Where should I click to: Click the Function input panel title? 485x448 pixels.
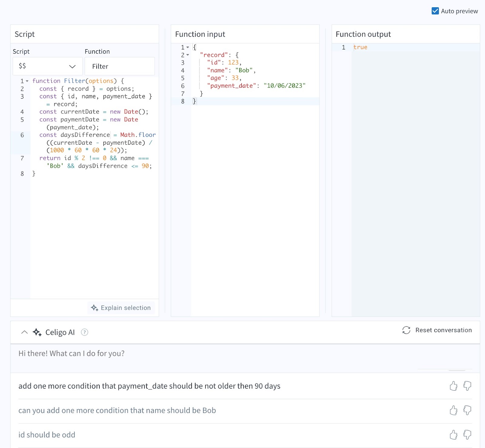click(x=200, y=34)
